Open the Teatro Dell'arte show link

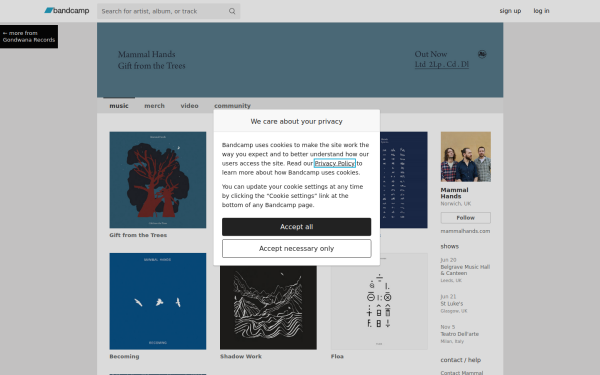coord(460,334)
